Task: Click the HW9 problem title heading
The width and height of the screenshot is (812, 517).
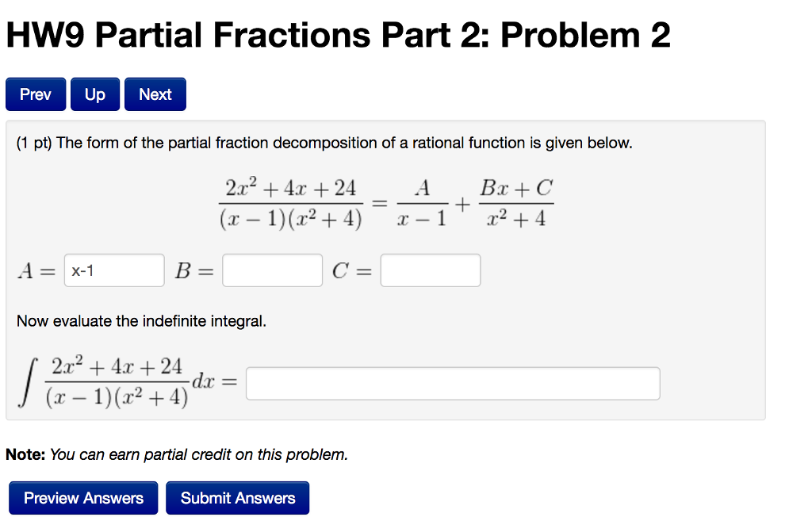Action: click(x=339, y=34)
